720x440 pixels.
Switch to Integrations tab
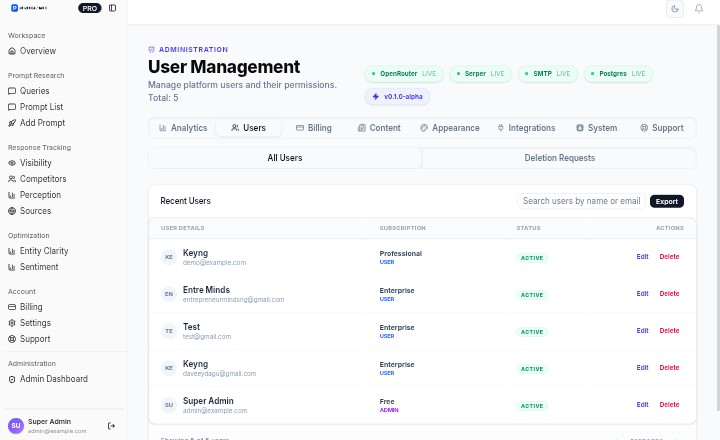click(526, 128)
